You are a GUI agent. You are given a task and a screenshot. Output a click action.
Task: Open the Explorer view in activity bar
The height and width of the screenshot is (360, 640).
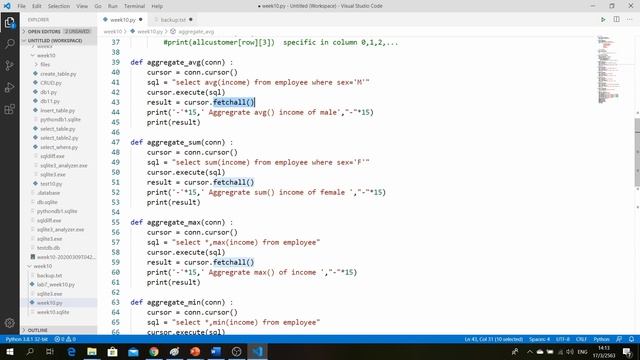point(9,22)
